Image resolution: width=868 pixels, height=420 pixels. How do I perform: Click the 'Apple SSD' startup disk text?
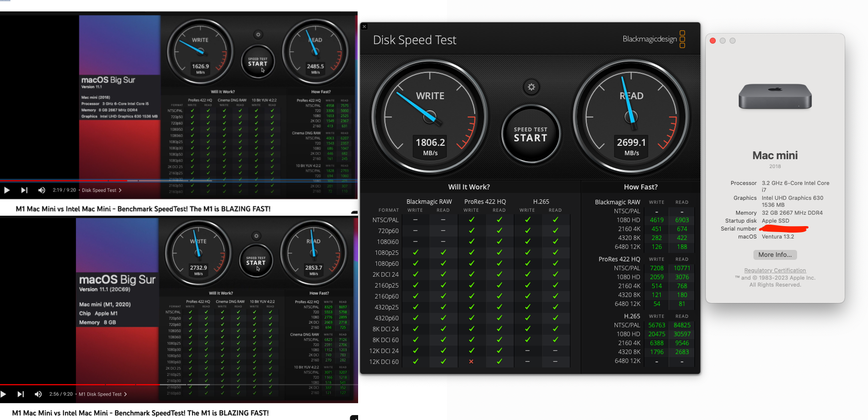(x=775, y=221)
